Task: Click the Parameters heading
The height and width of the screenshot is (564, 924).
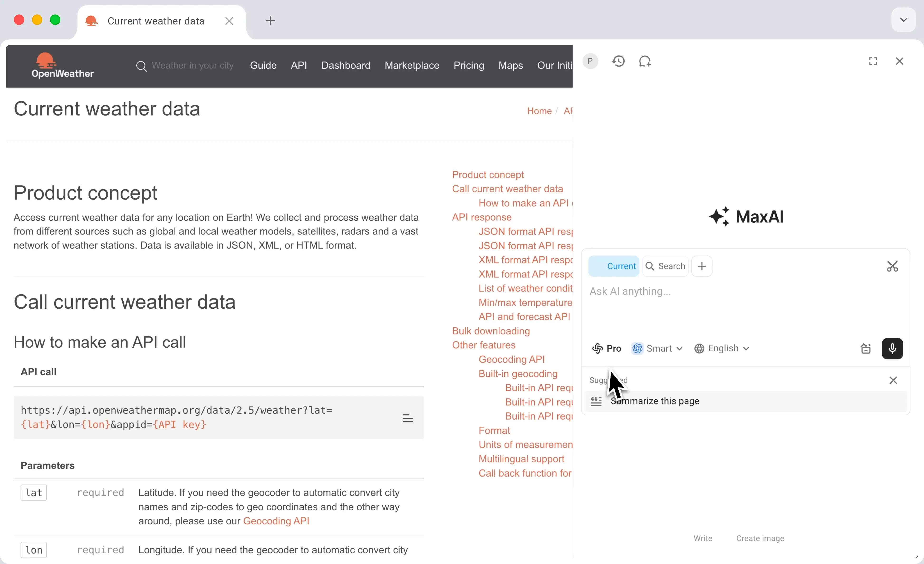Action: tap(48, 465)
